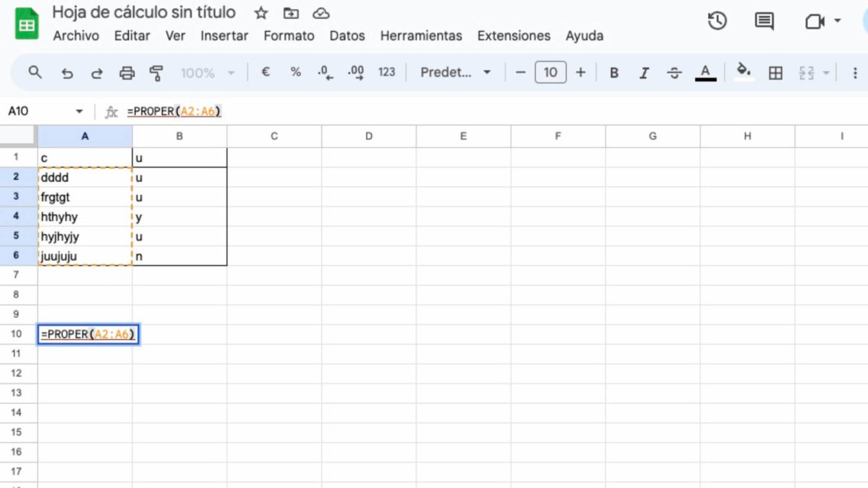Apply euro currency format
Viewport: 868px width, 488px height.
click(x=265, y=72)
